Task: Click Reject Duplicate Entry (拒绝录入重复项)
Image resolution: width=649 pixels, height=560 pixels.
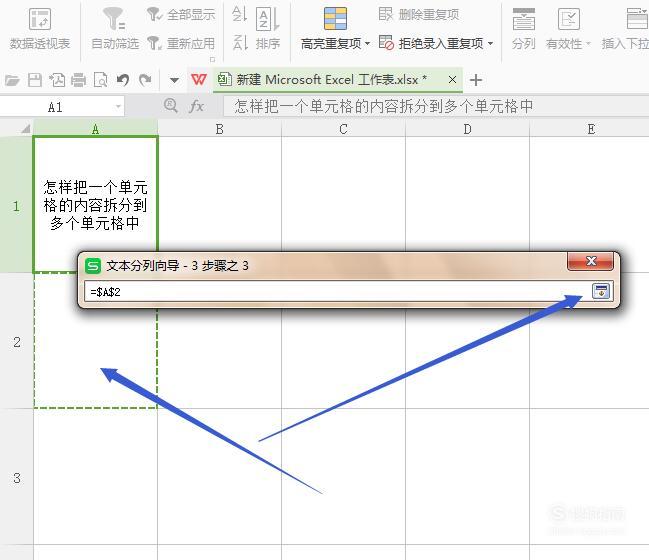Action: pyautogui.click(x=431, y=43)
